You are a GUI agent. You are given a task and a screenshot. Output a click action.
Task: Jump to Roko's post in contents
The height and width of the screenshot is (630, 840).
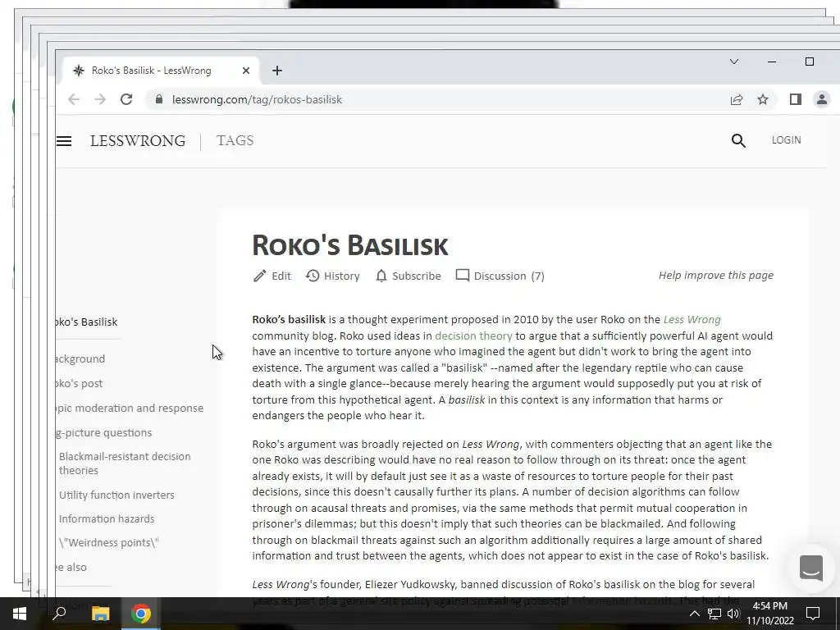80,384
